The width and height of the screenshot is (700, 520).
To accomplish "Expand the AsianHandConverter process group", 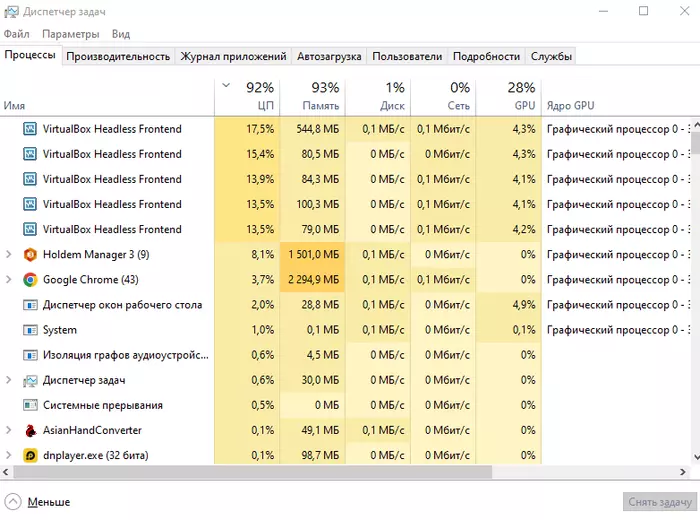I will pos(9,430).
